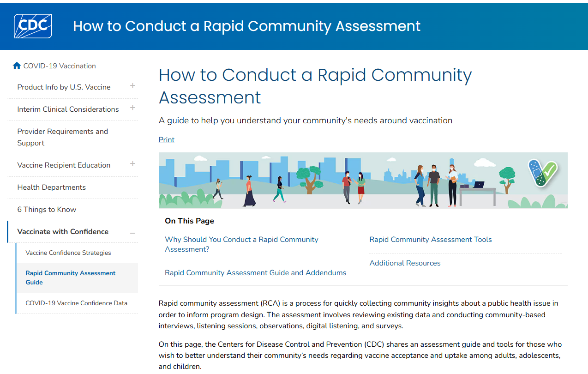Image resolution: width=588 pixels, height=374 pixels.
Task: Click the home icon beside COVID-19 Vaccination
Action: coord(16,65)
